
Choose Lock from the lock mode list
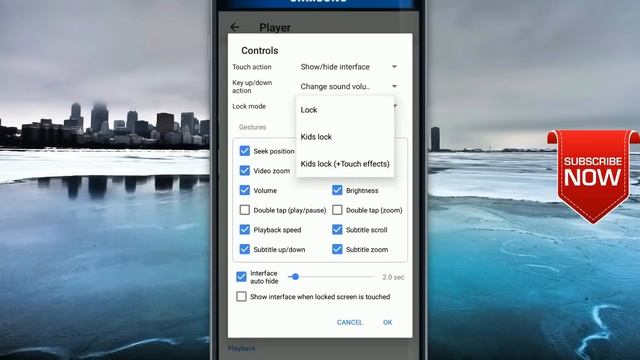click(x=345, y=110)
